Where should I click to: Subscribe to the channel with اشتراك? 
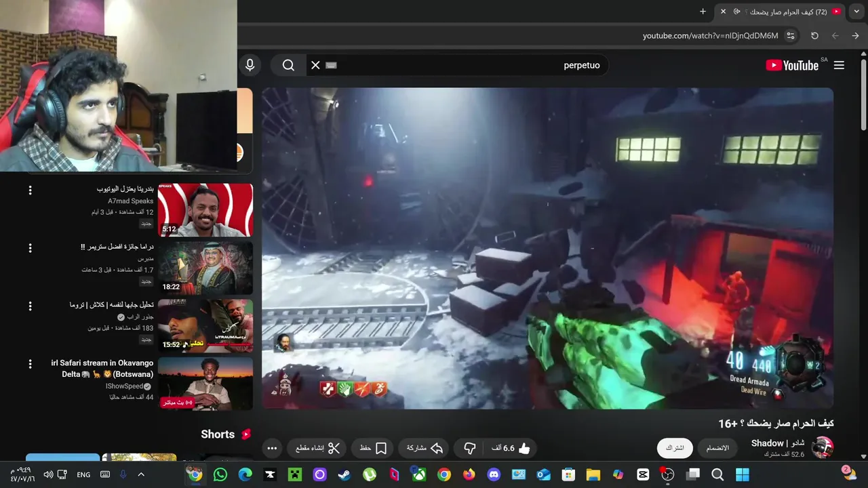[675, 448]
